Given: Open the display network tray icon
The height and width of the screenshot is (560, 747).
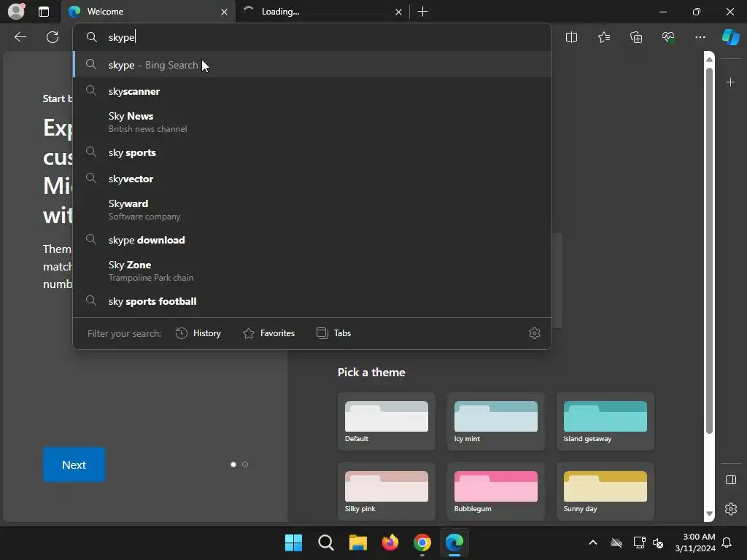Looking at the screenshot, I should [x=639, y=542].
